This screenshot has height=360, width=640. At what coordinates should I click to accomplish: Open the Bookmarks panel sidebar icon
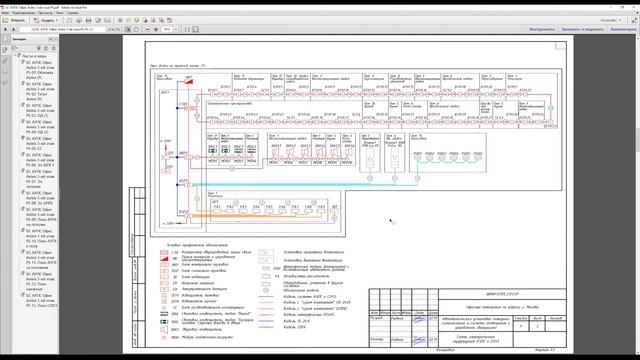[5, 49]
